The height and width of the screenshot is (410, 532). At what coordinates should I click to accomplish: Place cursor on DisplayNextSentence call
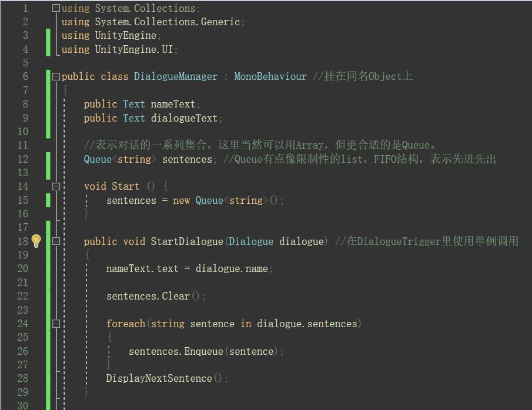[159, 378]
